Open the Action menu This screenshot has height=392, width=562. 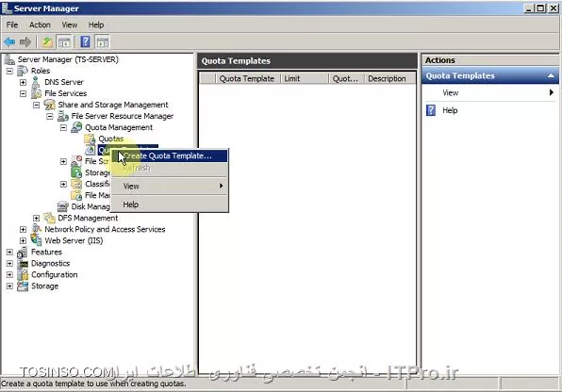(x=40, y=24)
